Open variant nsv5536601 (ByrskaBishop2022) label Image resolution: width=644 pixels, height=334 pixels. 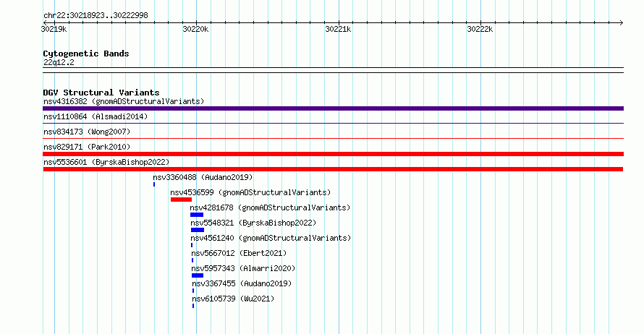click(106, 162)
